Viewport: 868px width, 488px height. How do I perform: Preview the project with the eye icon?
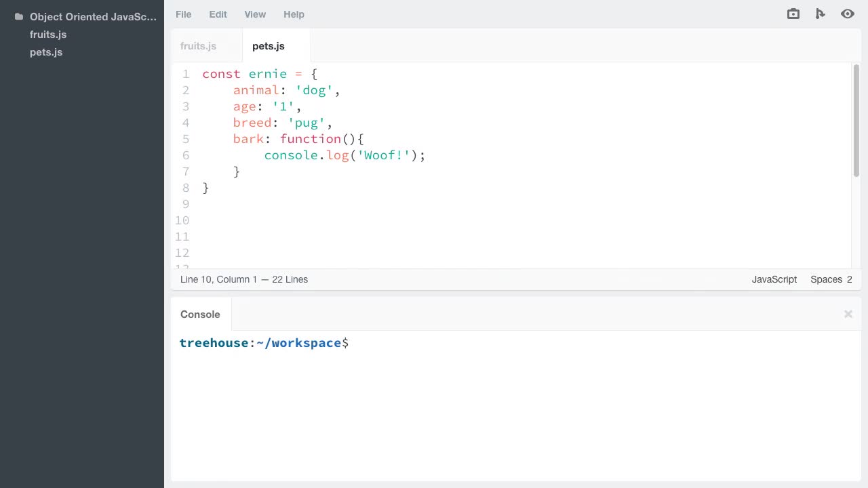tap(848, 14)
